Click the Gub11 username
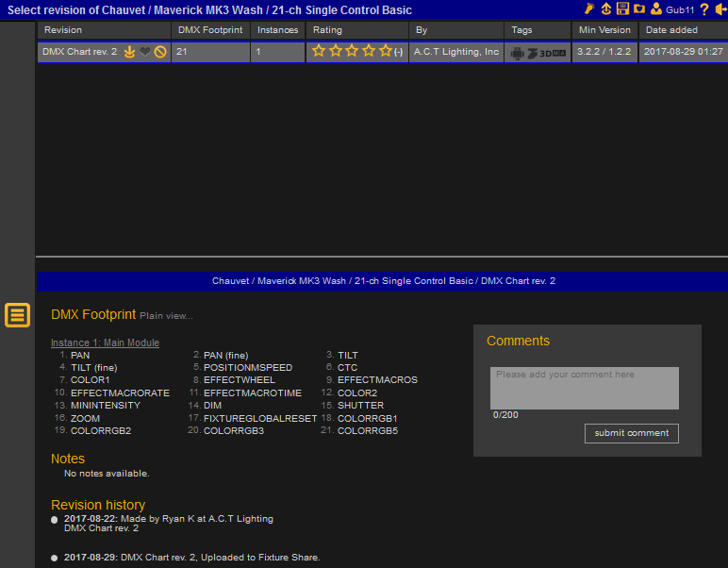Image resolution: width=728 pixels, height=568 pixels. tap(680, 9)
